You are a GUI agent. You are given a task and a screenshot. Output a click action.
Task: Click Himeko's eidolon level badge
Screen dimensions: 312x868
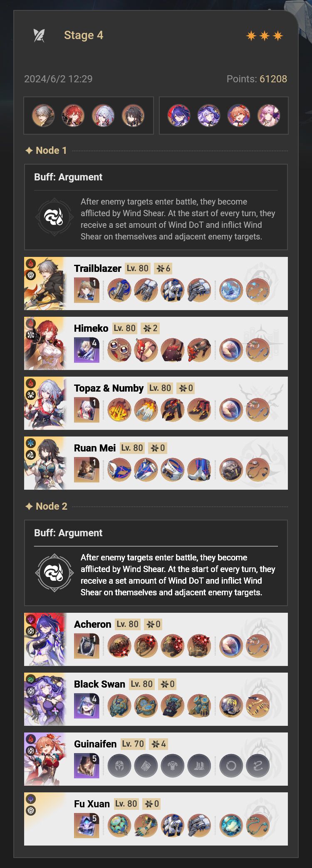151,328
